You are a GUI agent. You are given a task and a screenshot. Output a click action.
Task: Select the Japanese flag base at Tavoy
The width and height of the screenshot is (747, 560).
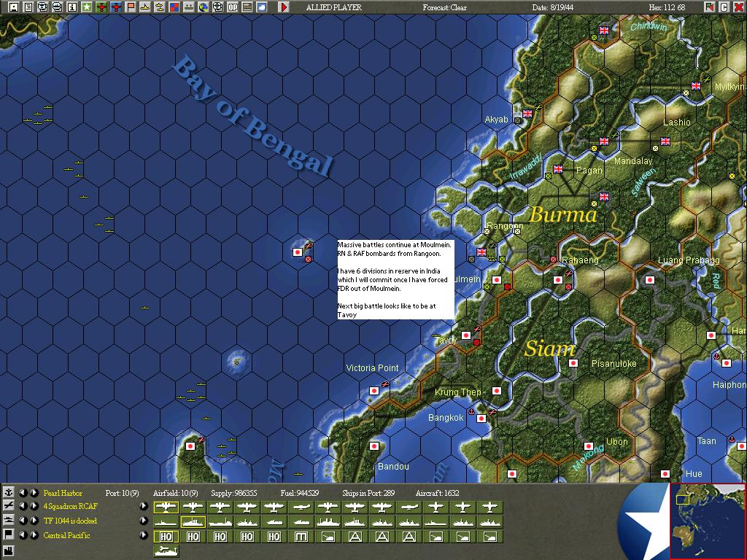pos(466,335)
